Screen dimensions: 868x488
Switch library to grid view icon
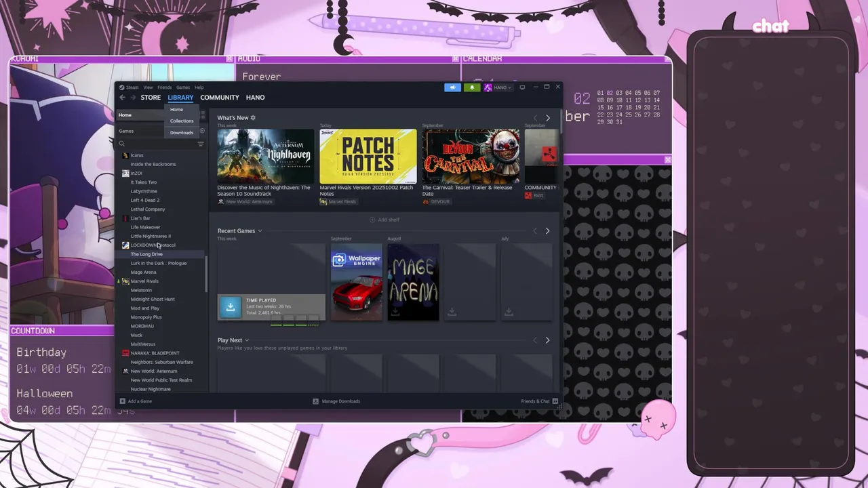[202, 115]
